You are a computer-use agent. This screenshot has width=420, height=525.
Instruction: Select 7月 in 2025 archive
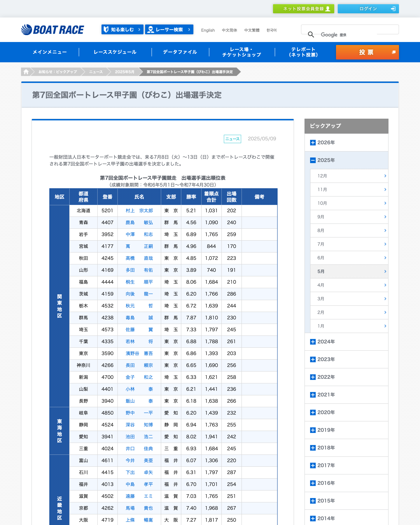point(349,244)
